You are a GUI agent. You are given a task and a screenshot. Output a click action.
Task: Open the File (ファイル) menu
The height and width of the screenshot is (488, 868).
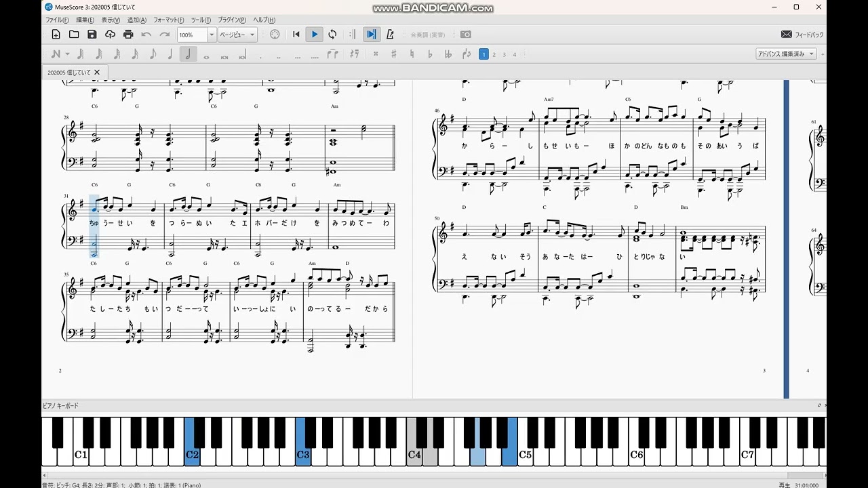pyautogui.click(x=57, y=20)
